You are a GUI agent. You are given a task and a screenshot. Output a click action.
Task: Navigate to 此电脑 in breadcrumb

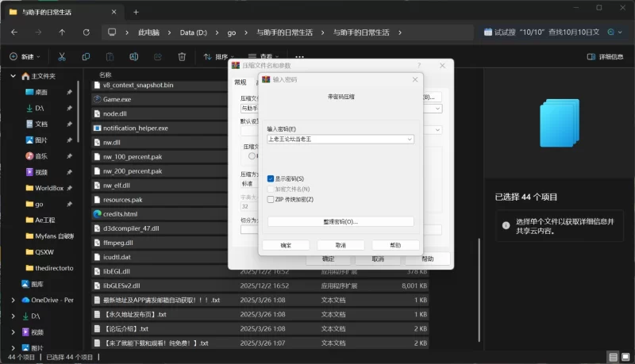point(148,33)
